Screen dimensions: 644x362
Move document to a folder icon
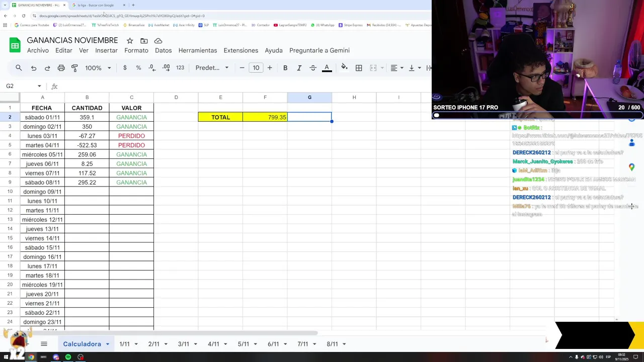click(144, 41)
